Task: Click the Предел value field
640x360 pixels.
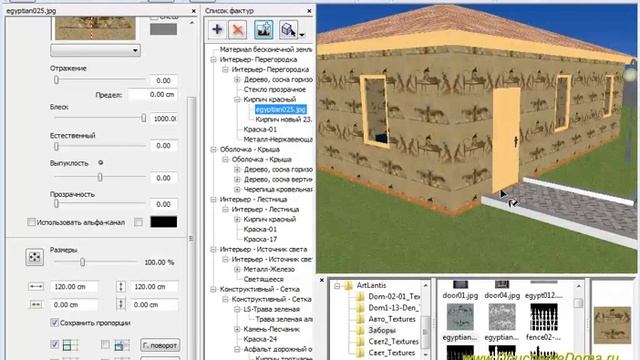Action: 153,94
